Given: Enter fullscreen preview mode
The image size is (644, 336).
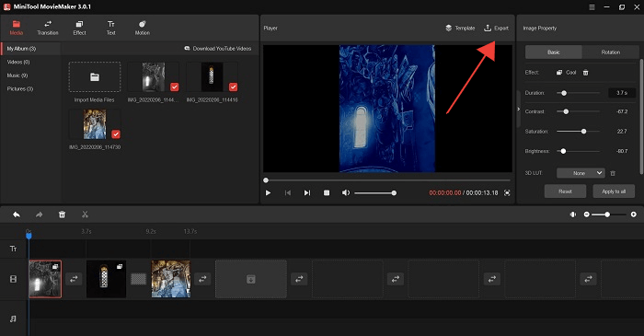Looking at the screenshot, I should click(507, 192).
